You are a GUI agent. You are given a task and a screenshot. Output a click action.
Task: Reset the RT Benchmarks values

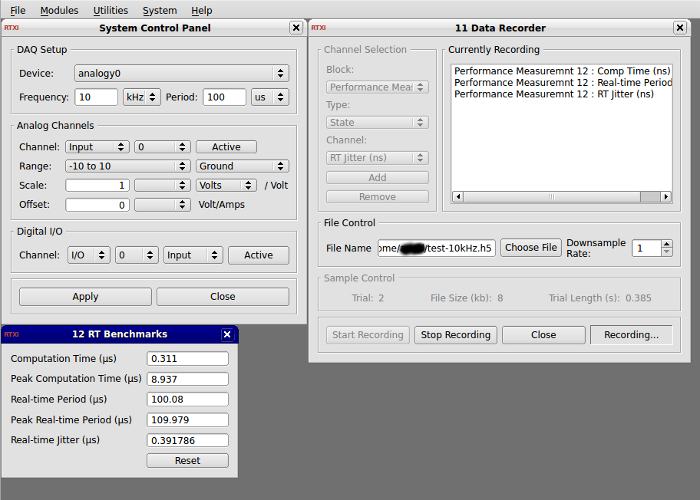click(x=187, y=461)
